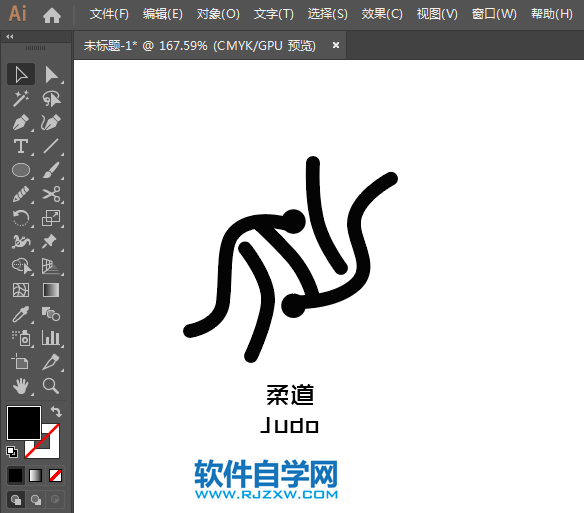Choose the Line Segment tool
Image resolution: width=584 pixels, height=513 pixels.
(x=51, y=146)
